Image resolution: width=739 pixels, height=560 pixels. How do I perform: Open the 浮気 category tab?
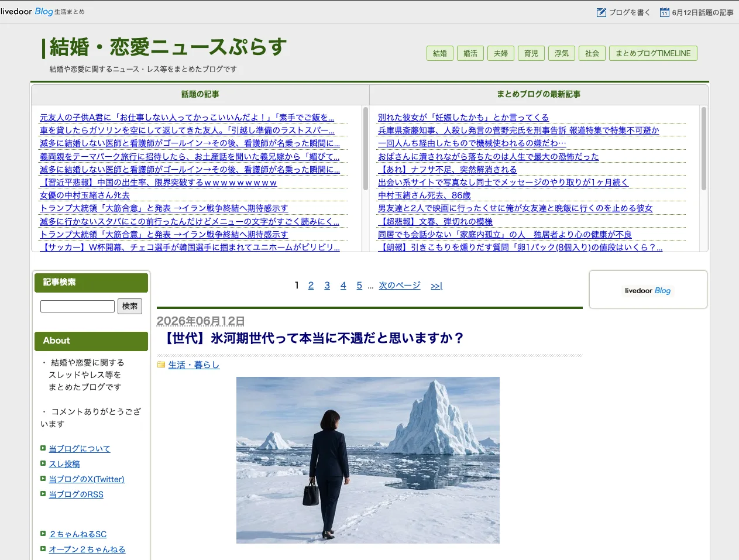[x=562, y=53]
